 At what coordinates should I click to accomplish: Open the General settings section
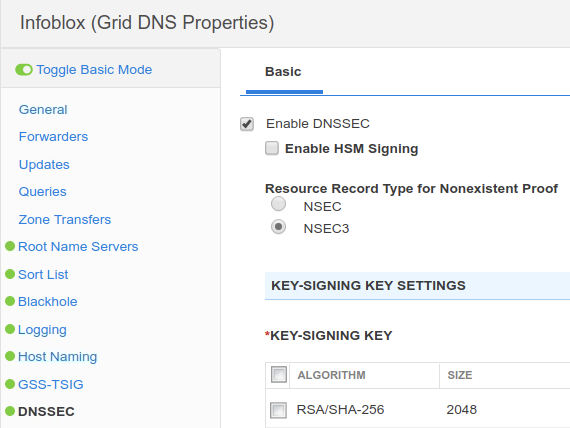point(43,109)
